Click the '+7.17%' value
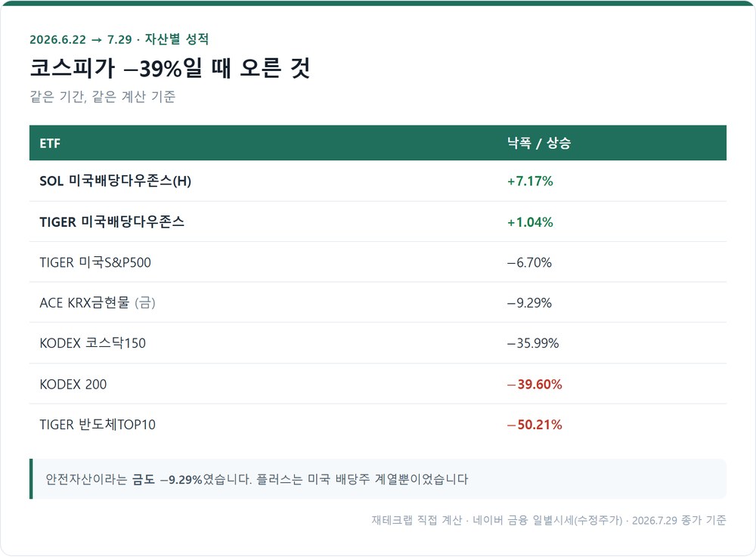The height and width of the screenshot is (557, 756). pyautogui.click(x=530, y=181)
